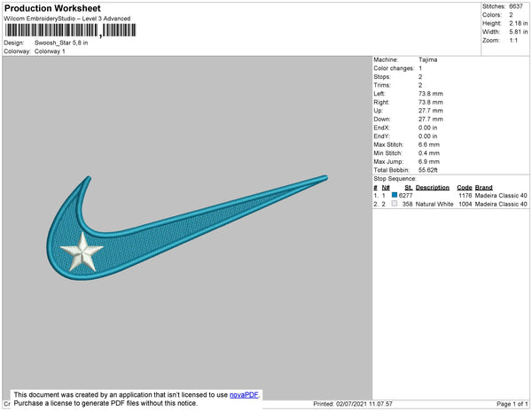
Task: Click the blue thread color swatch 6277
Action: (x=395, y=195)
